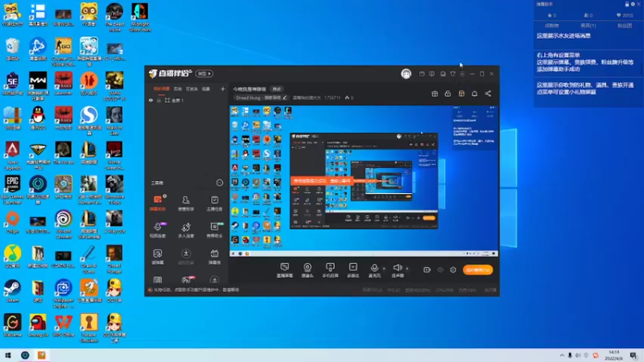Toggle the unlock padlock icon above preview

click(448, 93)
